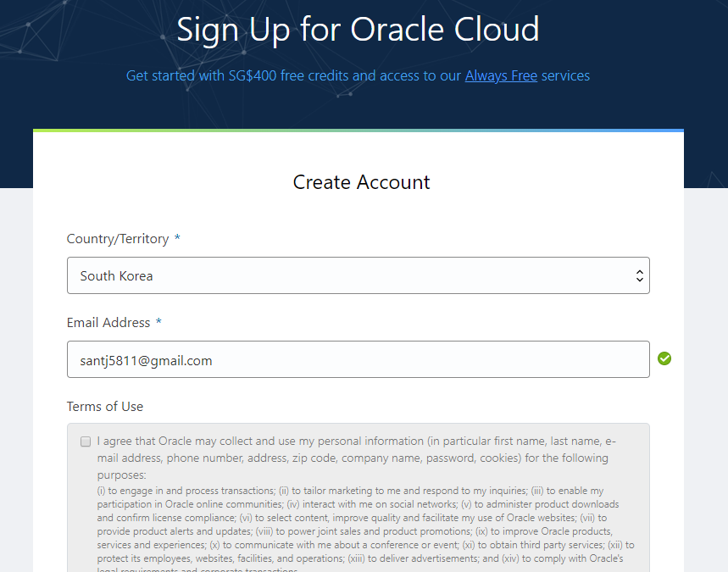Click the 'Email Address' field label

[108, 322]
